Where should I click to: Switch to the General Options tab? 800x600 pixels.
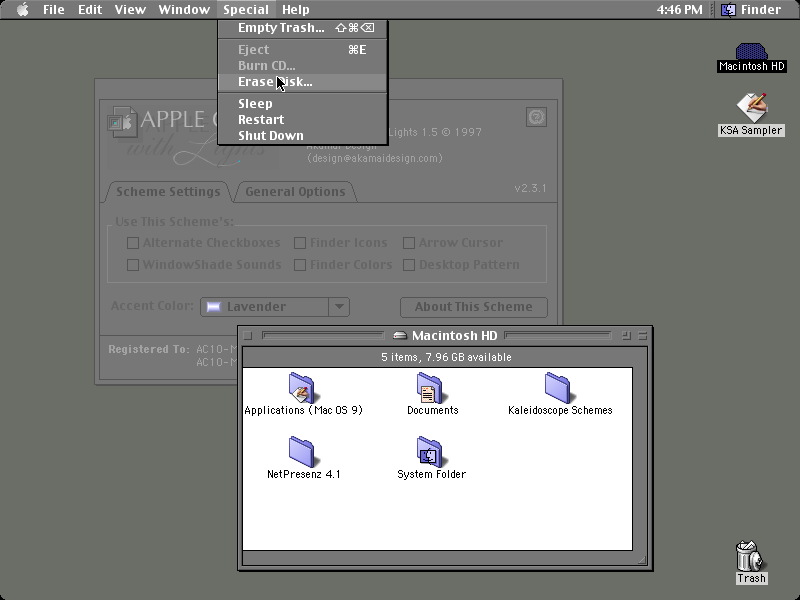[295, 191]
